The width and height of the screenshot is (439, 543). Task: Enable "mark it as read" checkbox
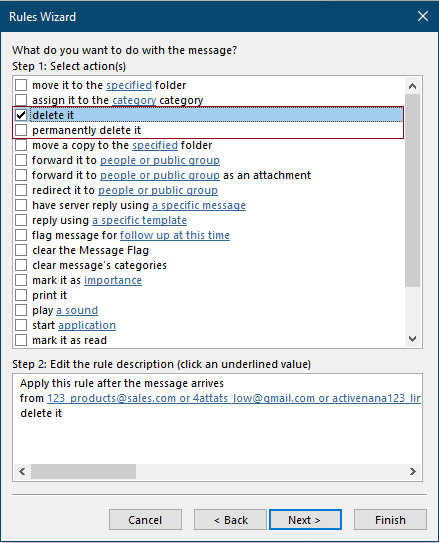pos(21,340)
